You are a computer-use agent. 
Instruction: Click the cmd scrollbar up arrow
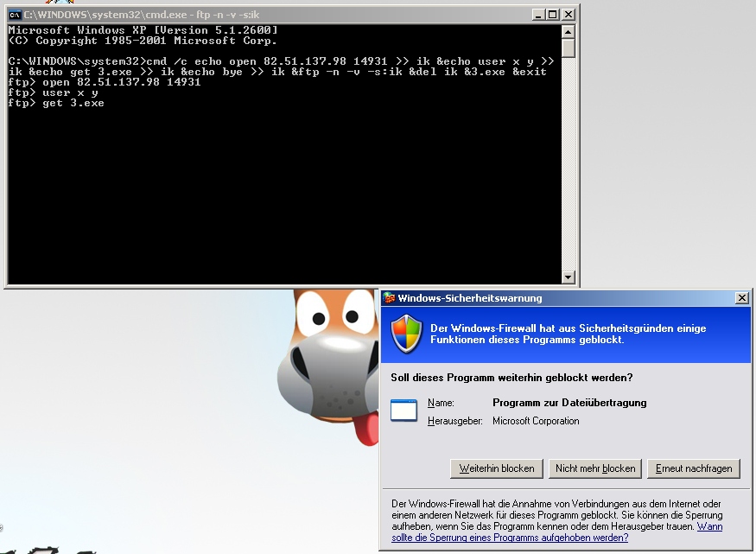tap(568, 32)
